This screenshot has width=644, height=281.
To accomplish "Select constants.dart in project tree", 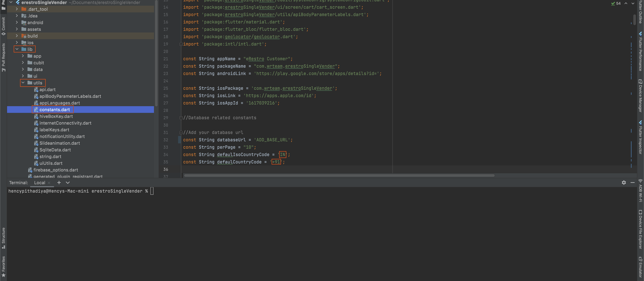I will point(55,110).
